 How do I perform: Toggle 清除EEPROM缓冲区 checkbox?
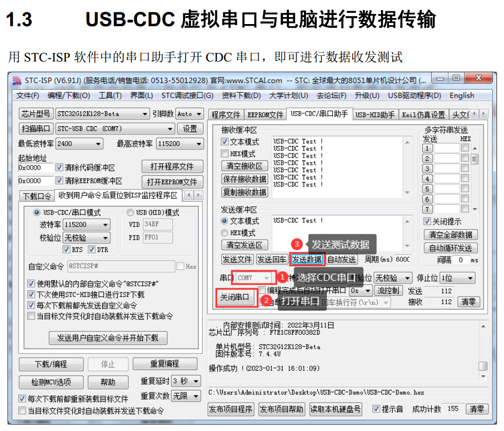59,181
